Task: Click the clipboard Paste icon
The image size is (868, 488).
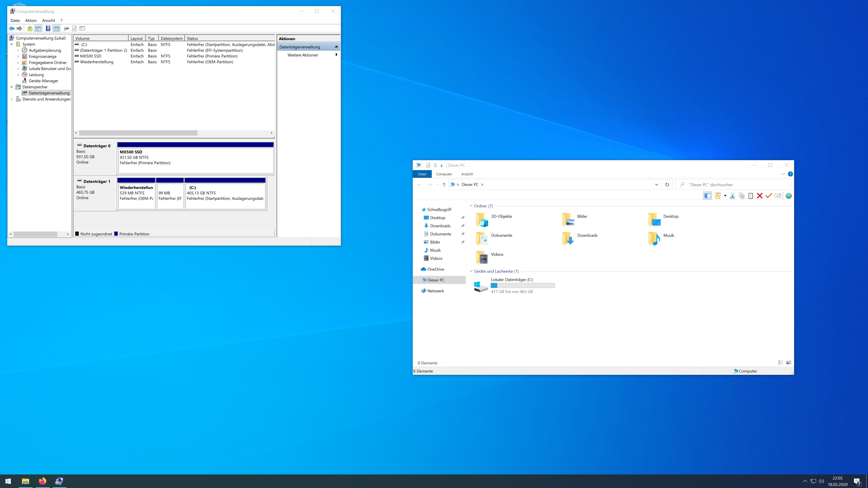Action: 750,196
